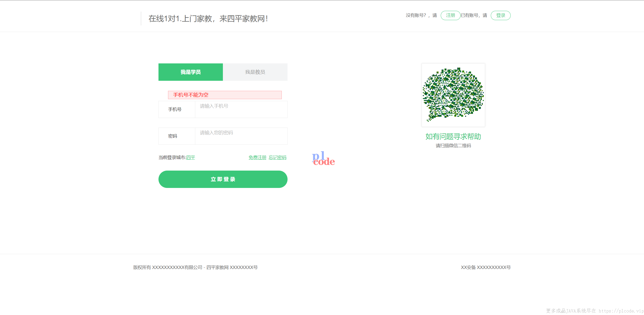
Task: Open the 四平 city link
Action: tap(190, 157)
